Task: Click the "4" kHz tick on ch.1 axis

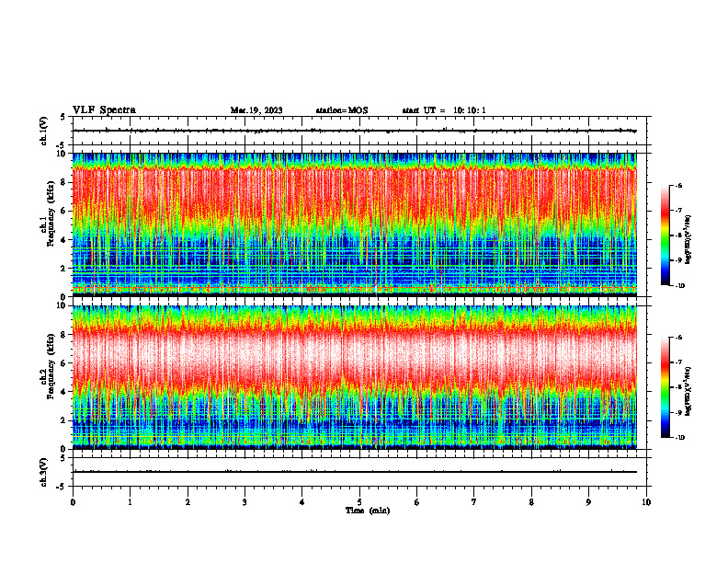Action: pyautogui.click(x=64, y=240)
